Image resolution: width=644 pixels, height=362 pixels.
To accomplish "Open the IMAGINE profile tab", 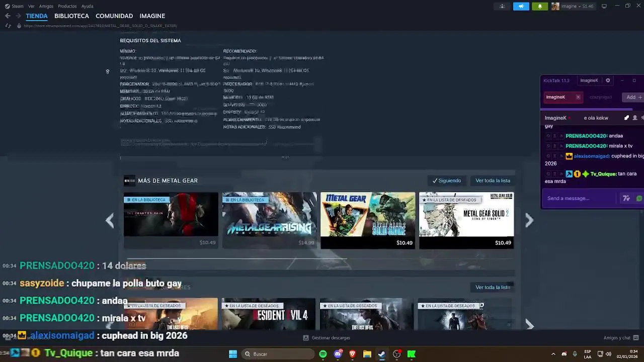I will pos(152,16).
